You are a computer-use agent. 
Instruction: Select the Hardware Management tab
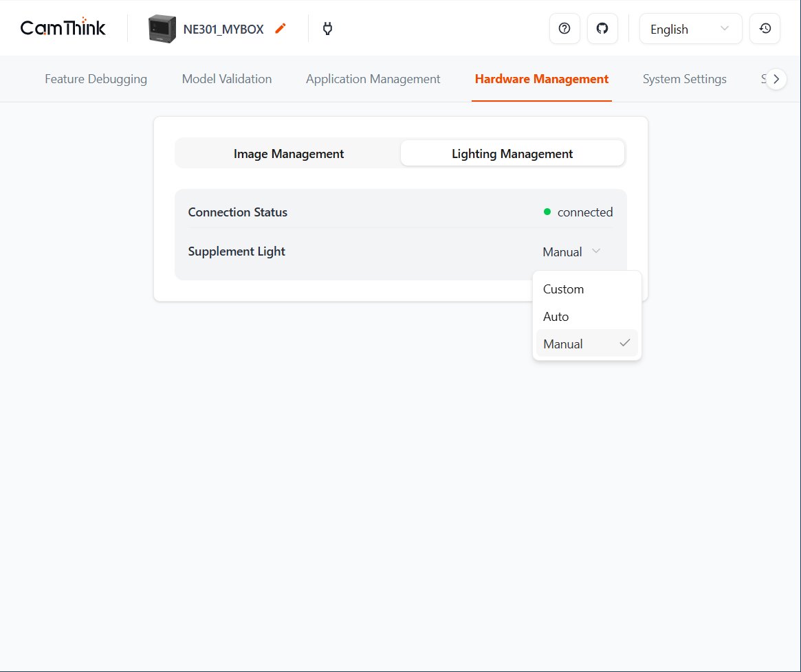(x=541, y=79)
